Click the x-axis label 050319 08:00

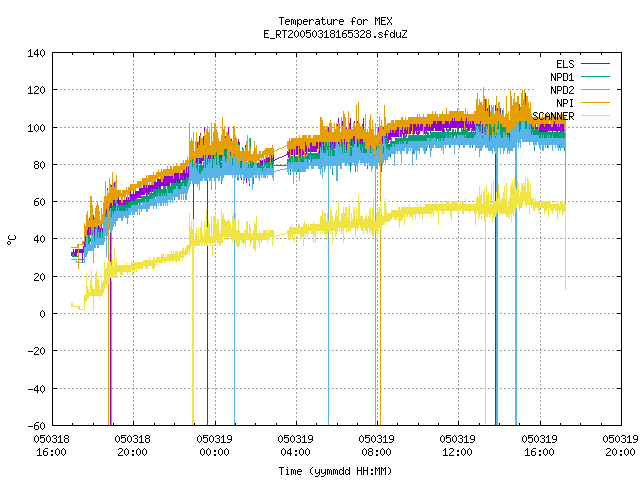click(376, 446)
